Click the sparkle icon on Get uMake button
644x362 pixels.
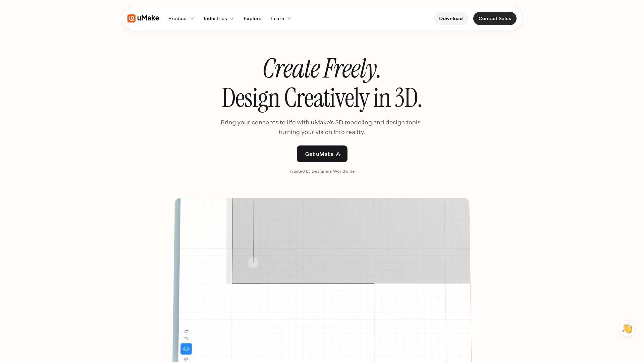337,154
